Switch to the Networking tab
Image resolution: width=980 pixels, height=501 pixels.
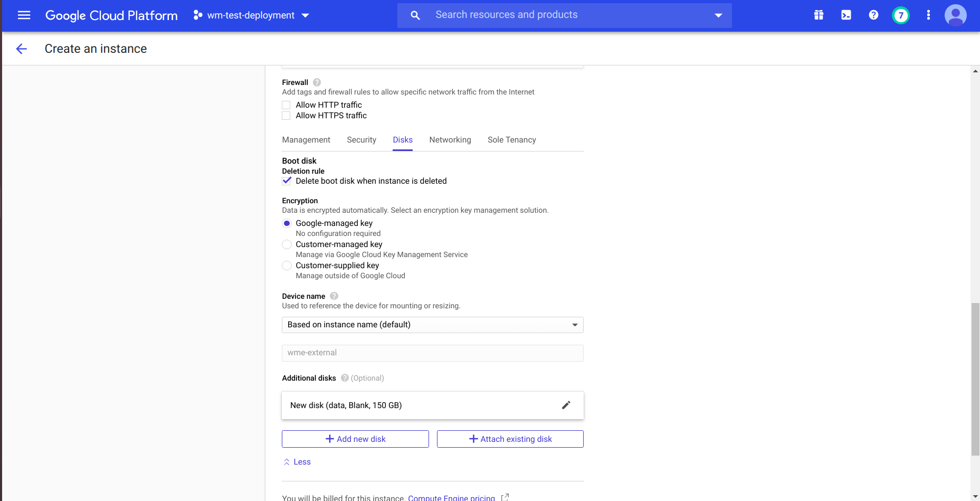[450, 140]
